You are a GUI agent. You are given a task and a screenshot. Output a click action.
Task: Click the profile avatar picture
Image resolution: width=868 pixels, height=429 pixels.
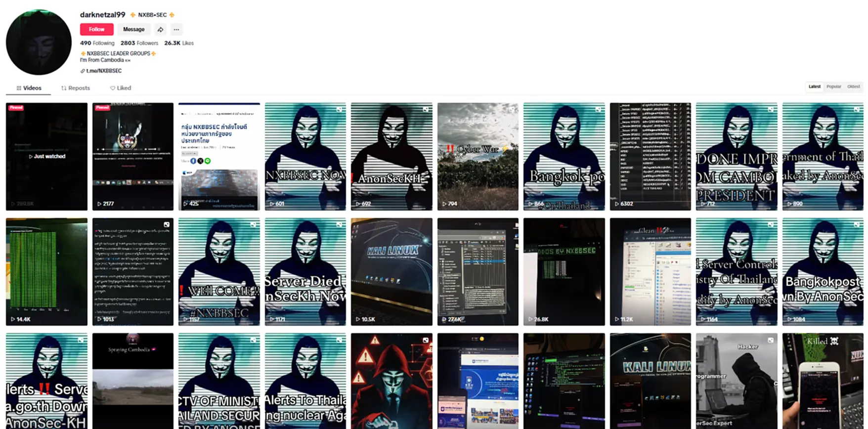[39, 42]
